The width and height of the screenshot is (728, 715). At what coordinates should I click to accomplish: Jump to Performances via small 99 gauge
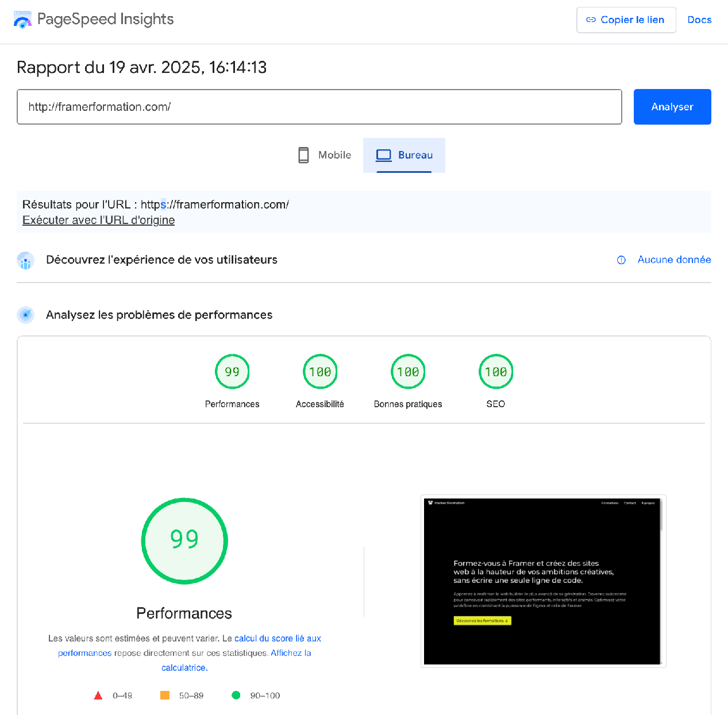point(232,372)
